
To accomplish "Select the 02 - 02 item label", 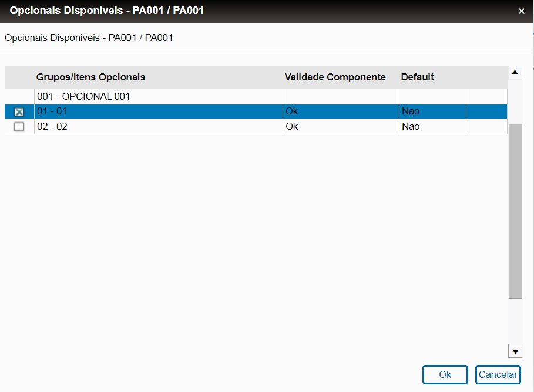I will point(52,126).
